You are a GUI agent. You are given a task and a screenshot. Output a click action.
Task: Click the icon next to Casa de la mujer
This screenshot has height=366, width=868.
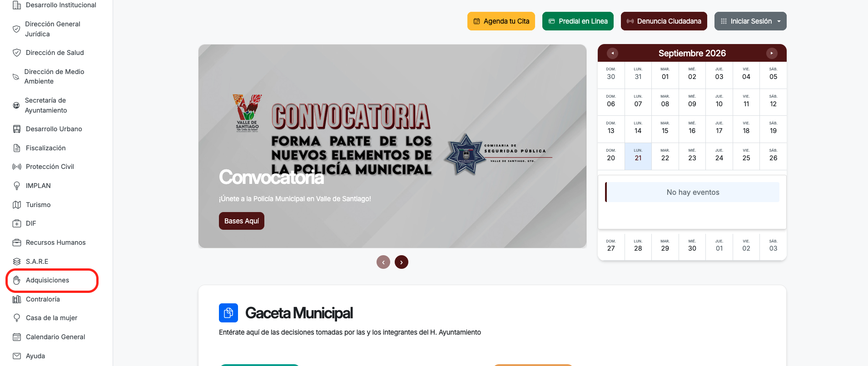[17, 318]
